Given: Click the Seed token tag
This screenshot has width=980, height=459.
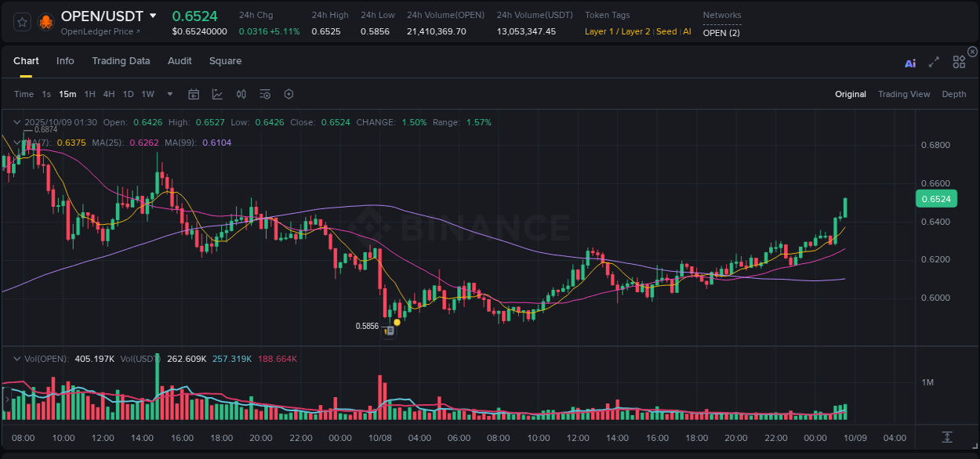Looking at the screenshot, I should [666, 31].
